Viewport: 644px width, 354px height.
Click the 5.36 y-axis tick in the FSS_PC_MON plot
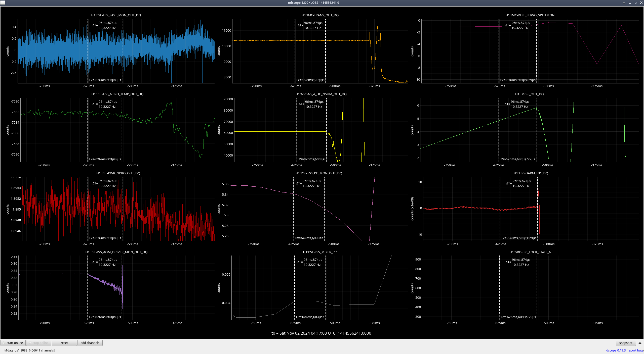click(x=225, y=184)
